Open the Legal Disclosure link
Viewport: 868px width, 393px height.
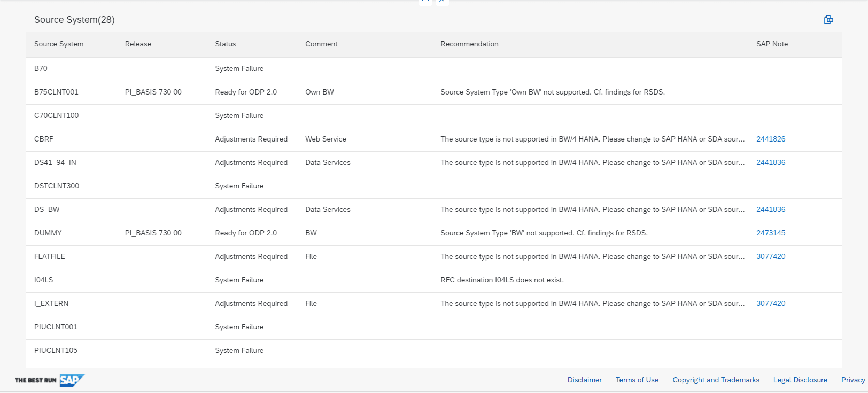tap(800, 380)
